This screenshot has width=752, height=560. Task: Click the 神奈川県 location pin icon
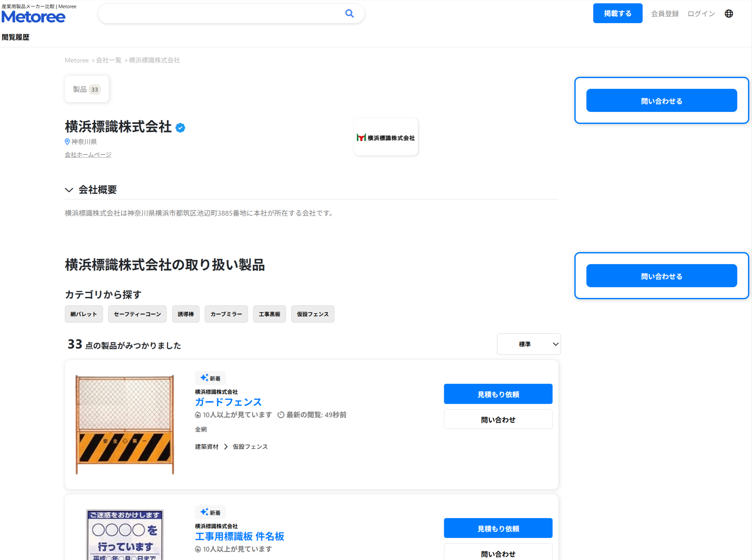tap(67, 142)
